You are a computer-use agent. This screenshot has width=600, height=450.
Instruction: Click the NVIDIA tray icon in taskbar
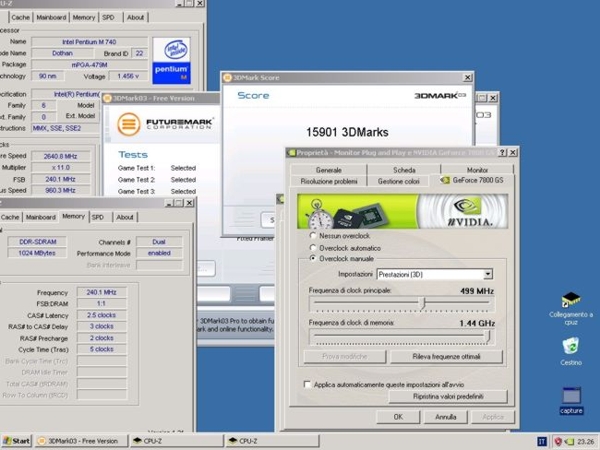pyautogui.click(x=569, y=442)
